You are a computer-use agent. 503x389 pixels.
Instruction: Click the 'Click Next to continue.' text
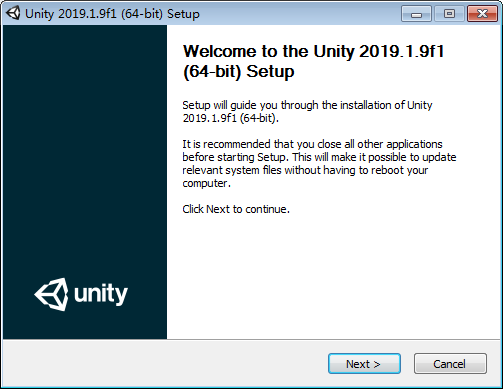click(x=236, y=209)
